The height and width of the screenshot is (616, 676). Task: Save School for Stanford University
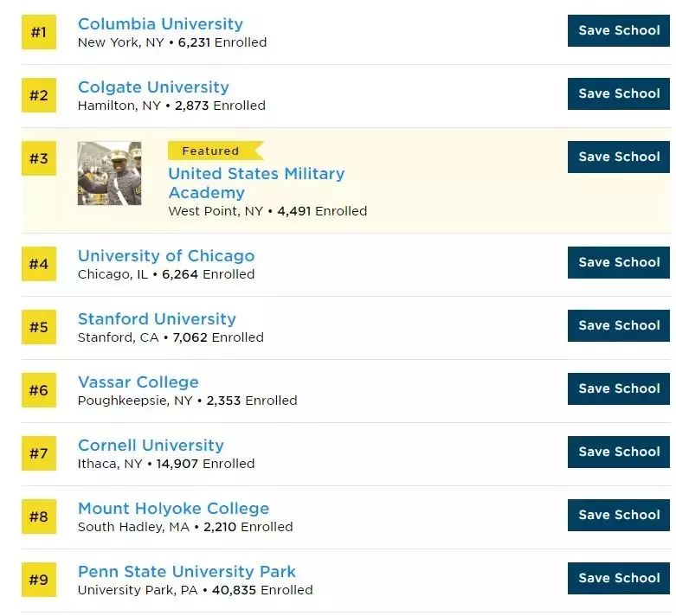coord(618,325)
